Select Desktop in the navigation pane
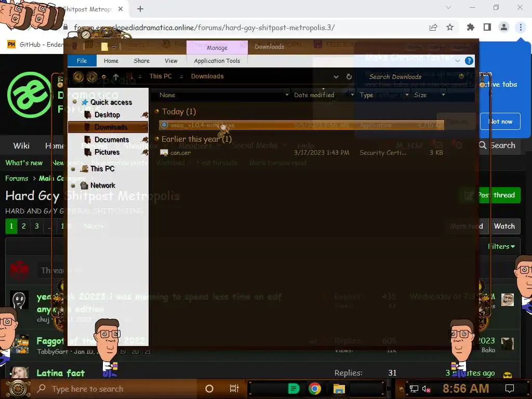Viewport: 532px width, 399px height. [x=107, y=115]
